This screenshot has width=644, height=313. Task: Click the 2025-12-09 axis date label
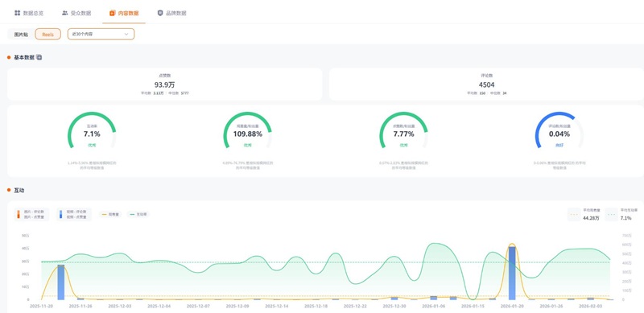pos(237,306)
